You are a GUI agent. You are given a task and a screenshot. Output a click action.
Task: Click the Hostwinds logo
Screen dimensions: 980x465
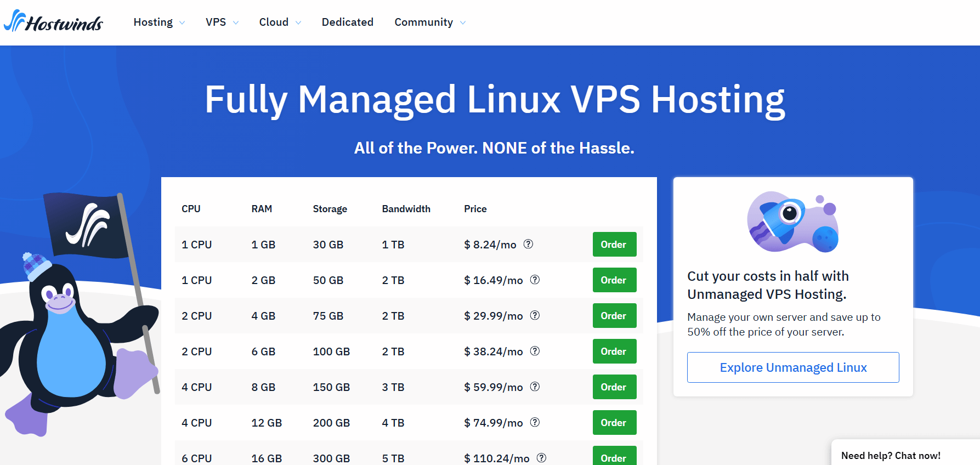(53, 21)
